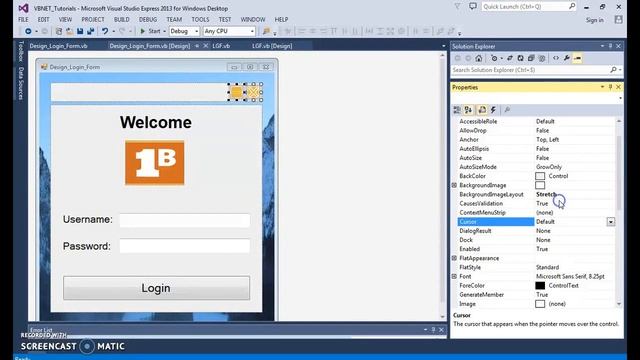The width and height of the screenshot is (640, 360).
Task: Open the Toolbox side tab
Action: [21, 51]
